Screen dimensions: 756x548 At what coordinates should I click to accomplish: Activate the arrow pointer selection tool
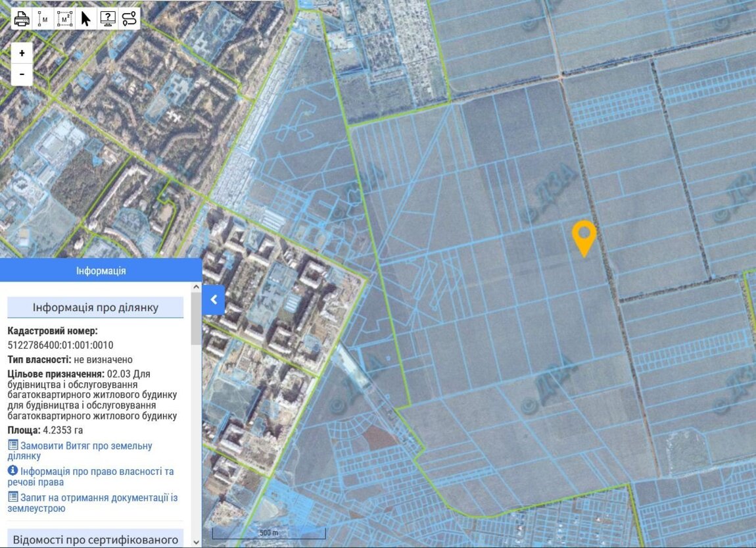[85, 19]
